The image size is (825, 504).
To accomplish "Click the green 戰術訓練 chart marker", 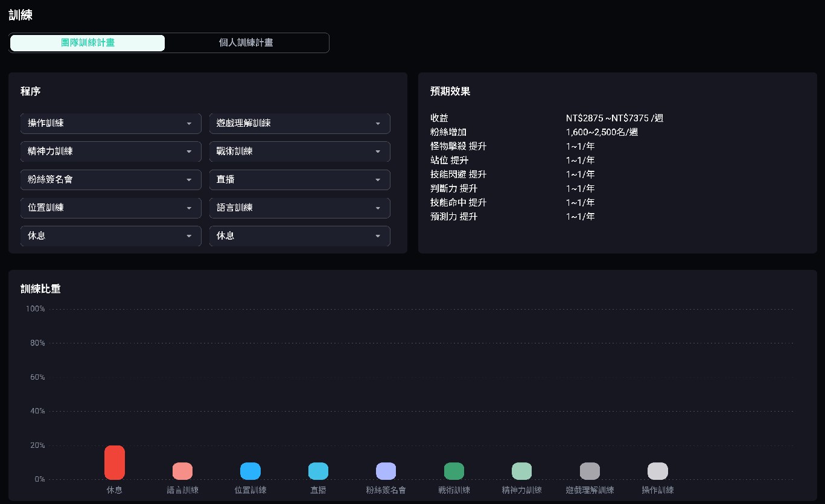I will [x=454, y=471].
